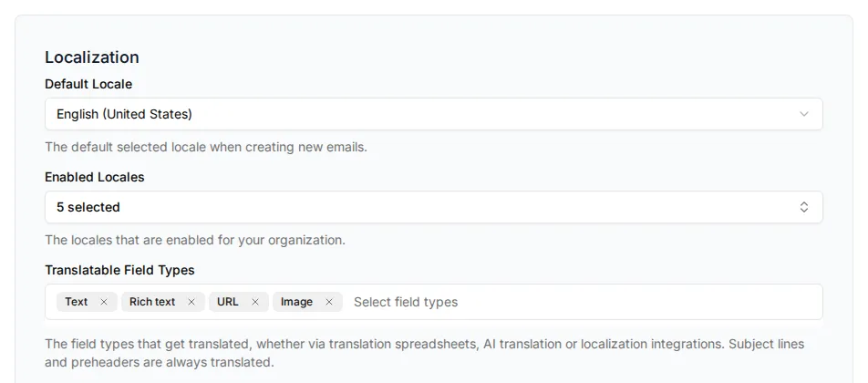Click the Localization section heading
Image resolution: width=868 pixels, height=383 pixels.
click(92, 57)
